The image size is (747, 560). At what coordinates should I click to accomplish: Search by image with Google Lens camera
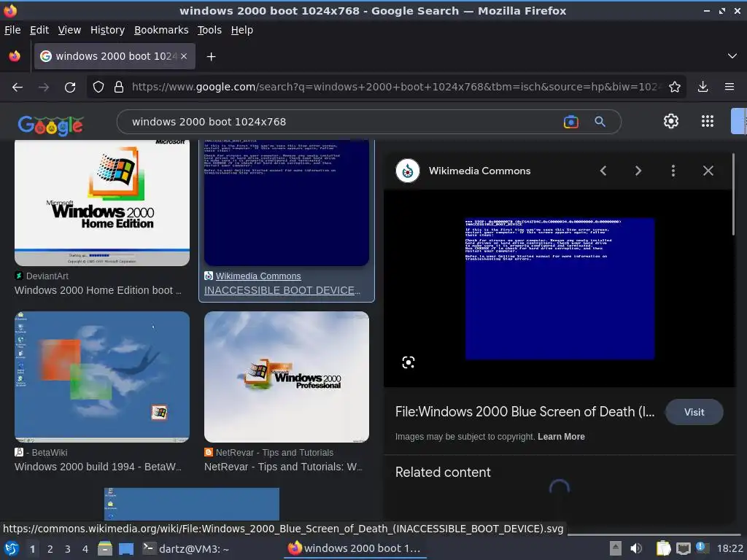coord(570,122)
